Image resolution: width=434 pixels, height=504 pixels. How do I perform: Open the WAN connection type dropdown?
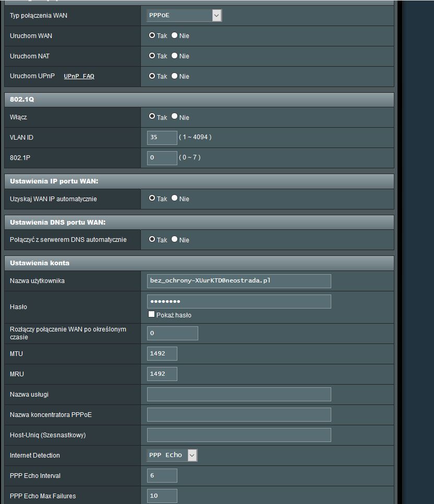[184, 16]
